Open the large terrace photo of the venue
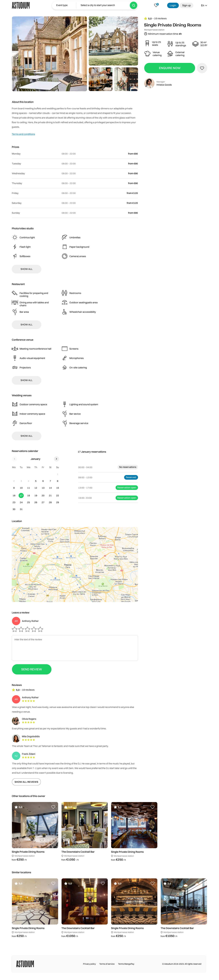 [x=49, y=54]
